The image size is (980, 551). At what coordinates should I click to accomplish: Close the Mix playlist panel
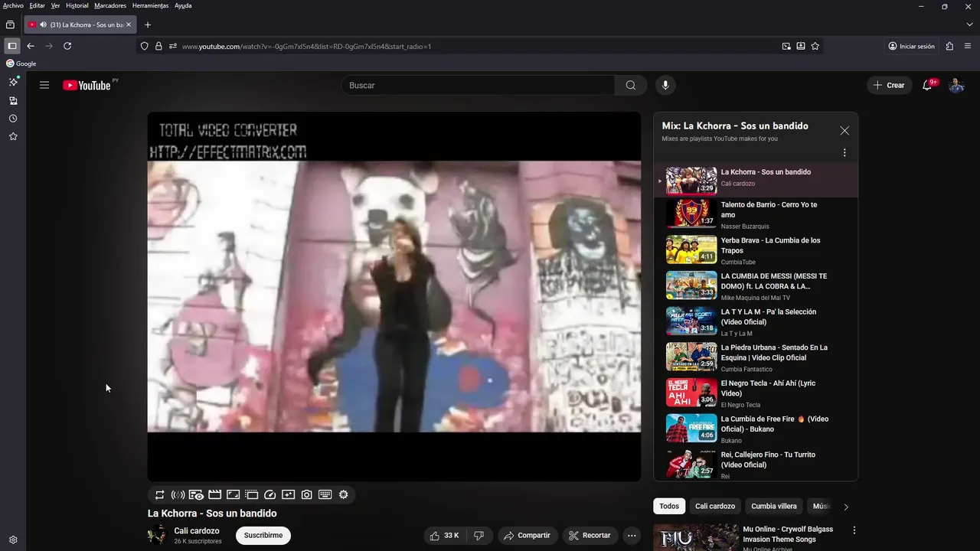844,131
